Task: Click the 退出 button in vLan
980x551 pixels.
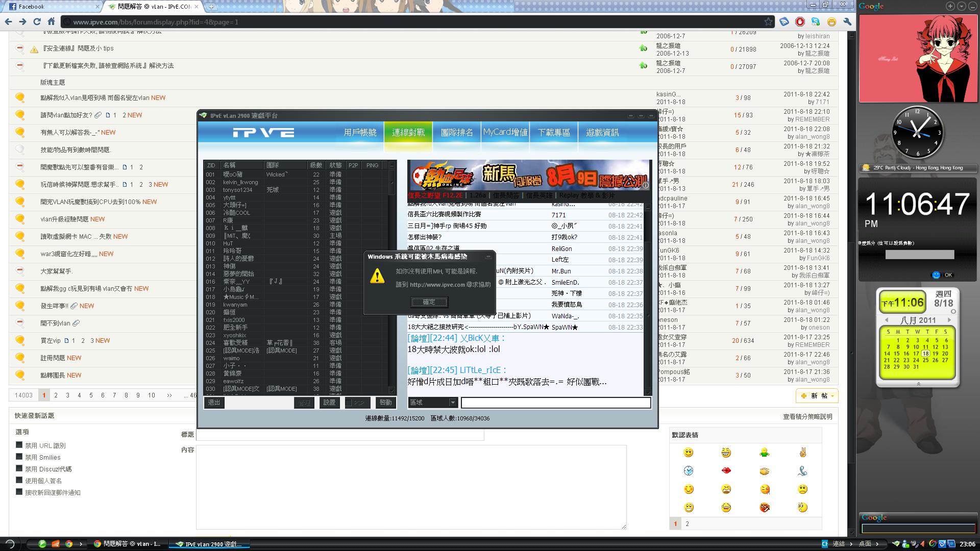Action: coord(214,403)
